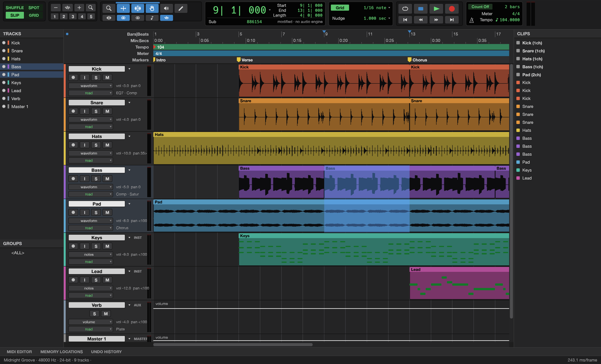Image resolution: width=601 pixels, height=364 pixels.
Task: Open the grid value 1/16 note dropdown
Action: click(377, 8)
